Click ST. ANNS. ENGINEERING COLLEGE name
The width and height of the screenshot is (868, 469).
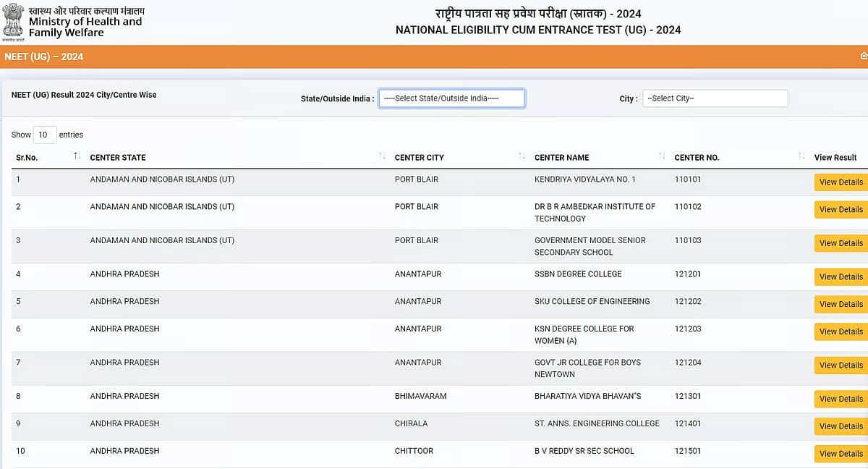(x=597, y=423)
